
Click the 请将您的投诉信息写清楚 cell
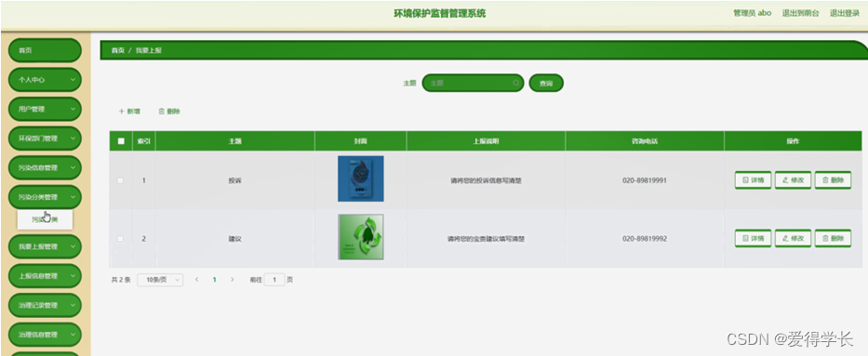[x=486, y=180]
